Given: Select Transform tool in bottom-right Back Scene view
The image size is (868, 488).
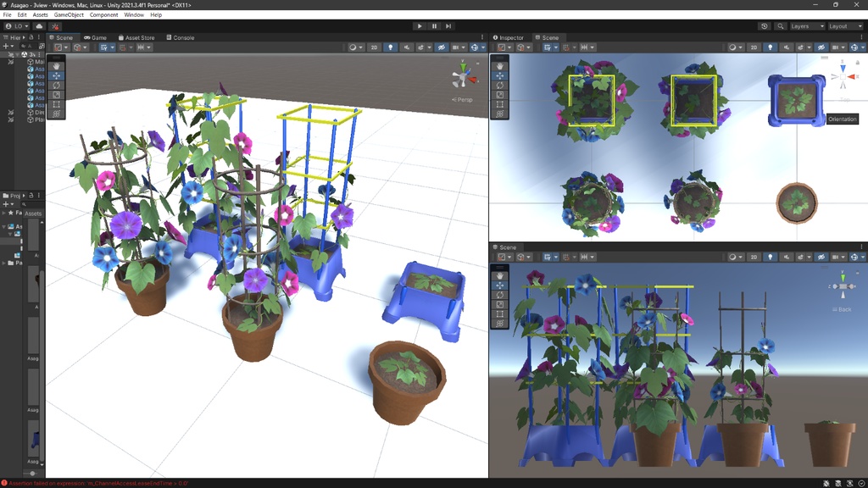Looking at the screenshot, I should pos(500,323).
